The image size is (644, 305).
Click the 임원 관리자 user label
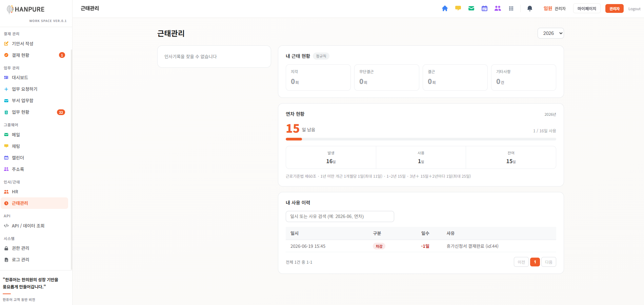(x=555, y=8)
